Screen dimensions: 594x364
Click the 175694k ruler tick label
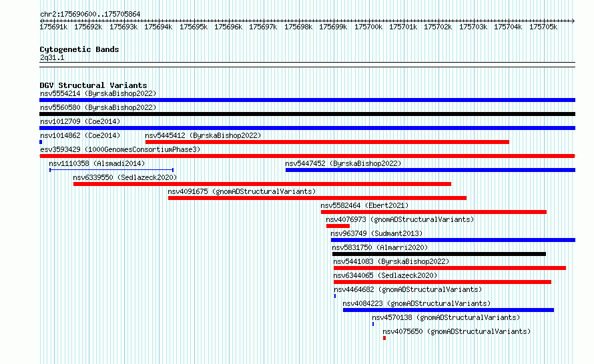158,27
